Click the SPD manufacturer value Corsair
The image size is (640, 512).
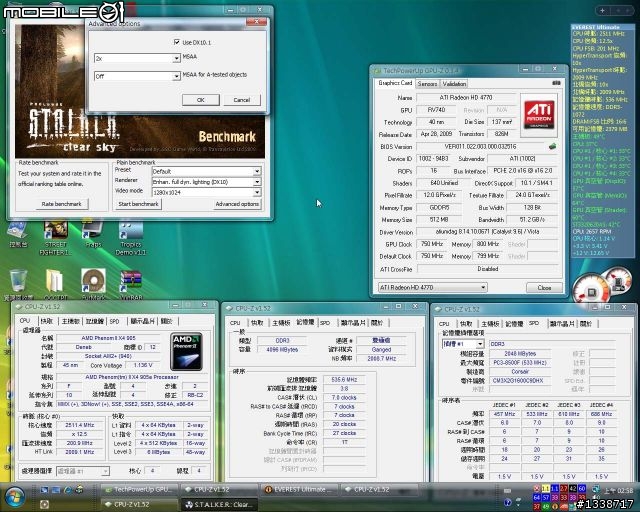pos(520,372)
